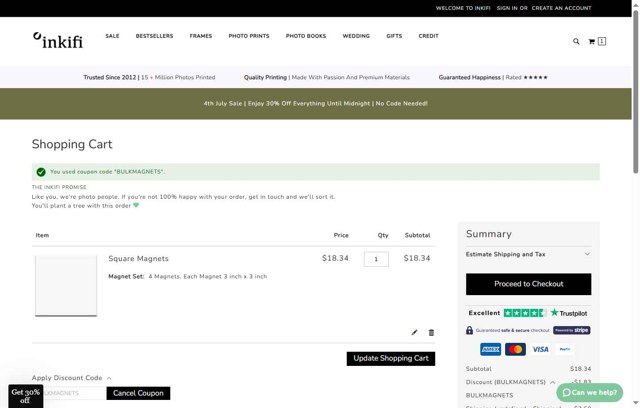The height and width of the screenshot is (408, 640).
Task: Click the Guaranteed Happiness rating text
Action: tap(493, 77)
